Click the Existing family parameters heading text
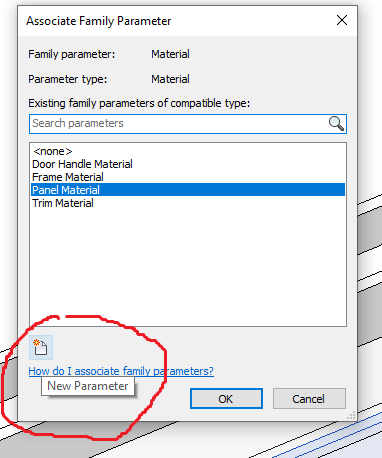 click(x=139, y=103)
